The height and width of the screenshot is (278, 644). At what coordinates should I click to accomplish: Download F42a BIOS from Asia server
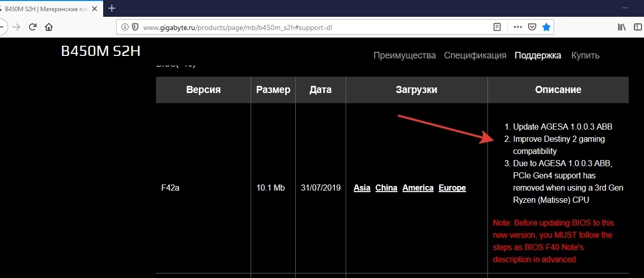[362, 188]
